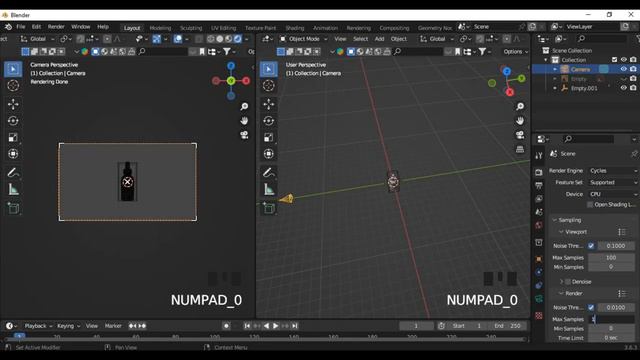Switch Camera Perspective viewport to rendered shading
The width and height of the screenshot is (640, 360).
238,39
